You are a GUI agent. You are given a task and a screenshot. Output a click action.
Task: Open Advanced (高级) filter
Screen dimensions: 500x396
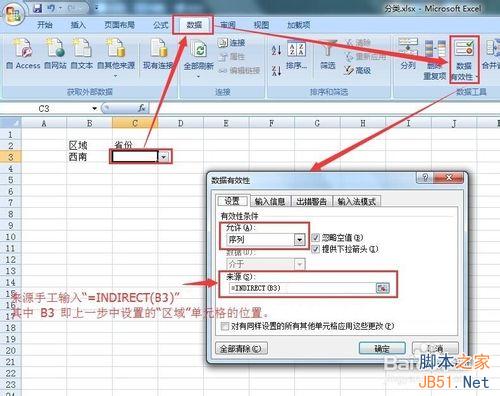coord(358,70)
